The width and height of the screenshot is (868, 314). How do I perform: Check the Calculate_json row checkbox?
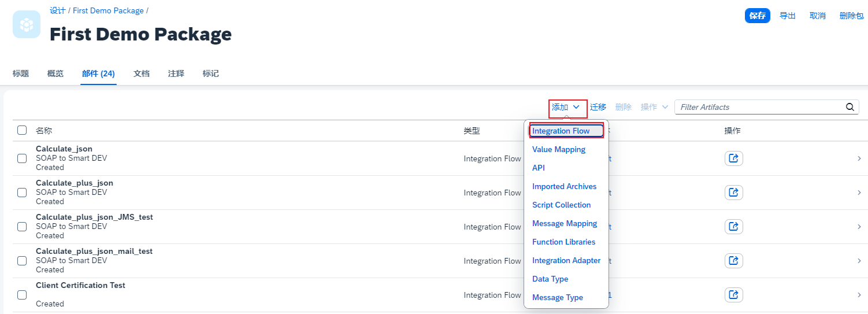coord(22,158)
